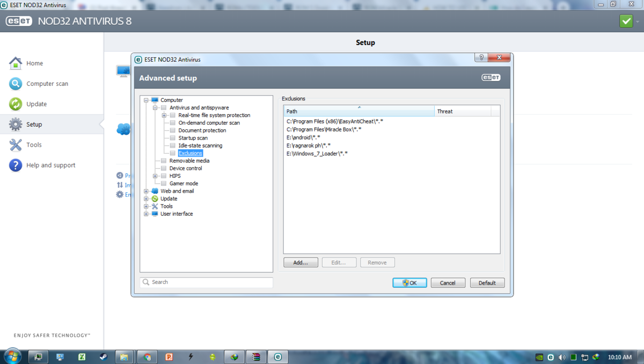Screen dimensions: 644x364
Task: Select the Miracle Box exclusion path
Action: click(x=324, y=129)
